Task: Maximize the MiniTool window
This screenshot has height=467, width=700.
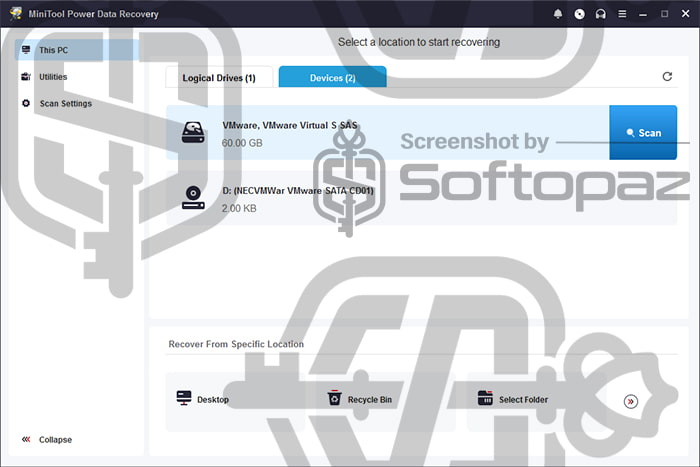Action: (x=664, y=14)
